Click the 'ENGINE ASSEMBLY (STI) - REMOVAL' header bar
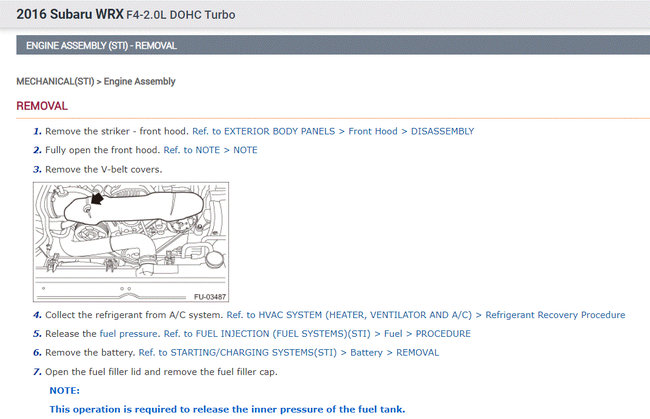Screen dimensions: 650x419 click(325, 46)
